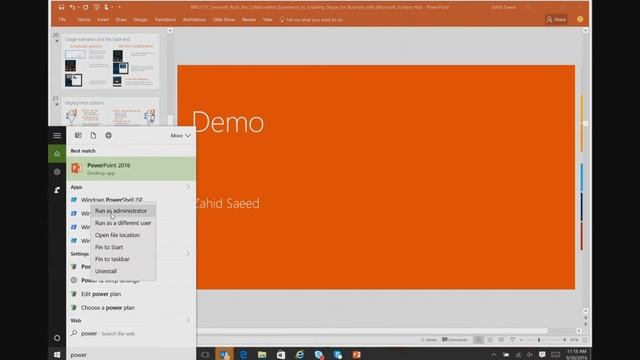This screenshot has width=640, height=360.
Task: Filter search results by web globe icon
Action: [108, 136]
